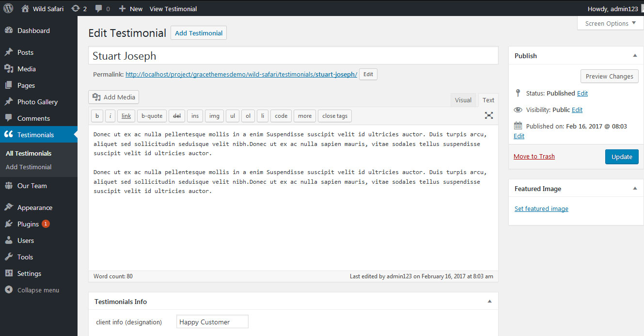The width and height of the screenshot is (644, 336).
Task: Edit the Status: Published setting
Action: [582, 93]
